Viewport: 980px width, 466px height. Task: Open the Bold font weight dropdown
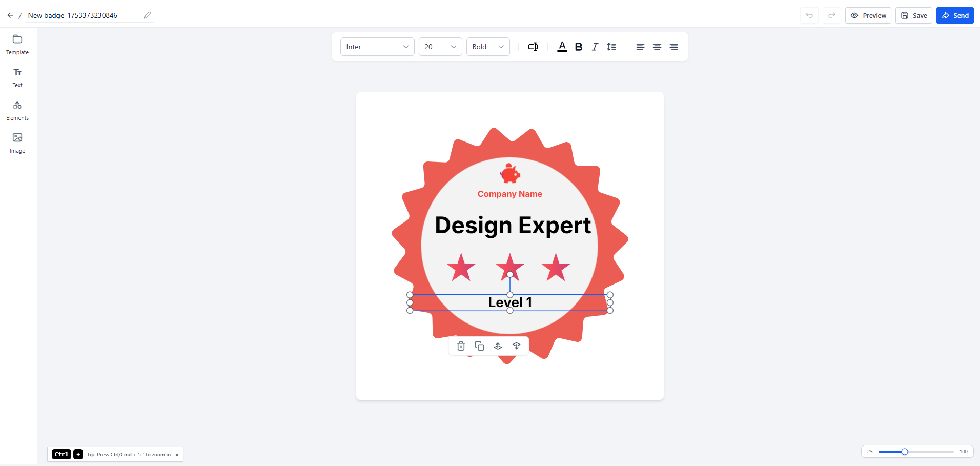[x=488, y=47]
